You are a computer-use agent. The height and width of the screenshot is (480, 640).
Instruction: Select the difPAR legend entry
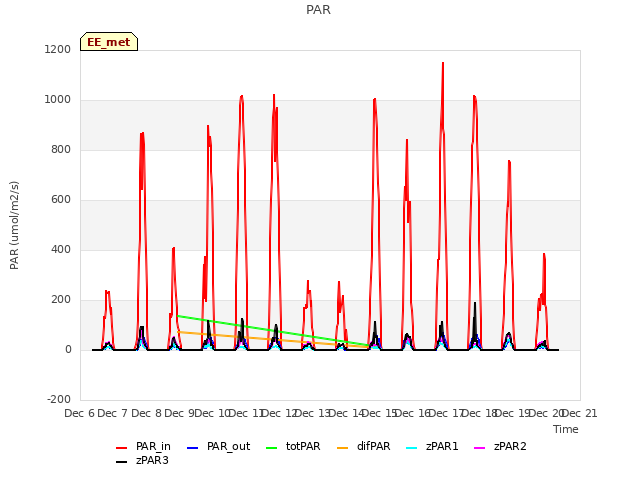click(x=364, y=447)
